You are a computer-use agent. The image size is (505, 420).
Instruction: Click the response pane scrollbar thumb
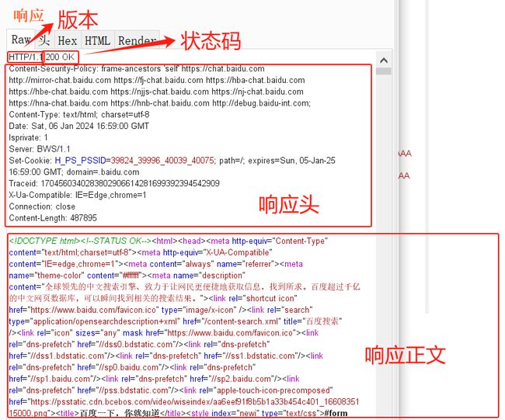pyautogui.click(x=384, y=71)
